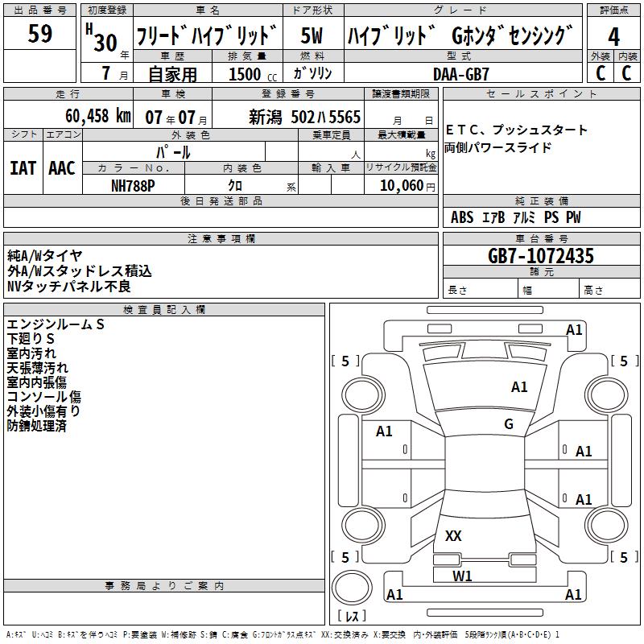The height and width of the screenshot is (644, 644).
Task: Click the G mark on the windshield diagram
Action: (508, 424)
